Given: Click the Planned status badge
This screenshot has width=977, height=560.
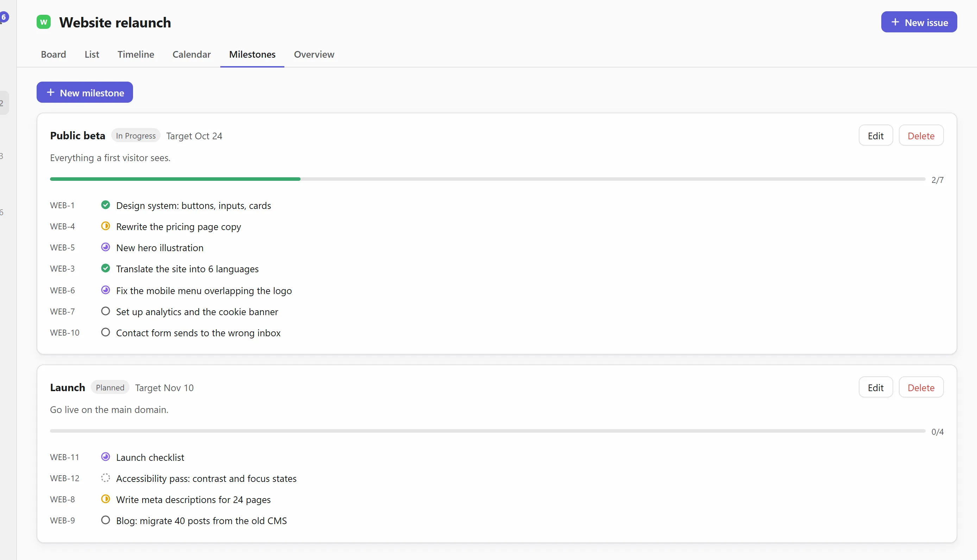Looking at the screenshot, I should click(x=110, y=387).
